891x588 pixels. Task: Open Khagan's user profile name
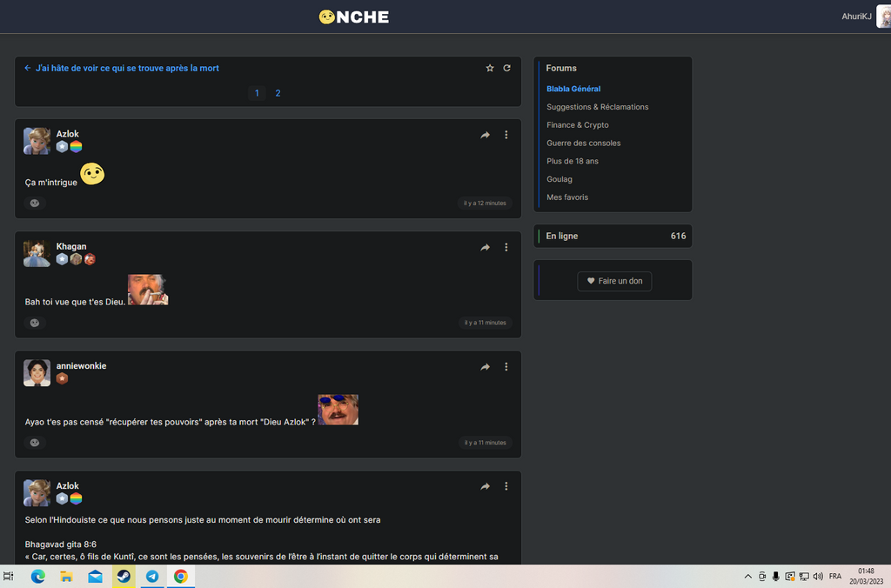click(71, 246)
